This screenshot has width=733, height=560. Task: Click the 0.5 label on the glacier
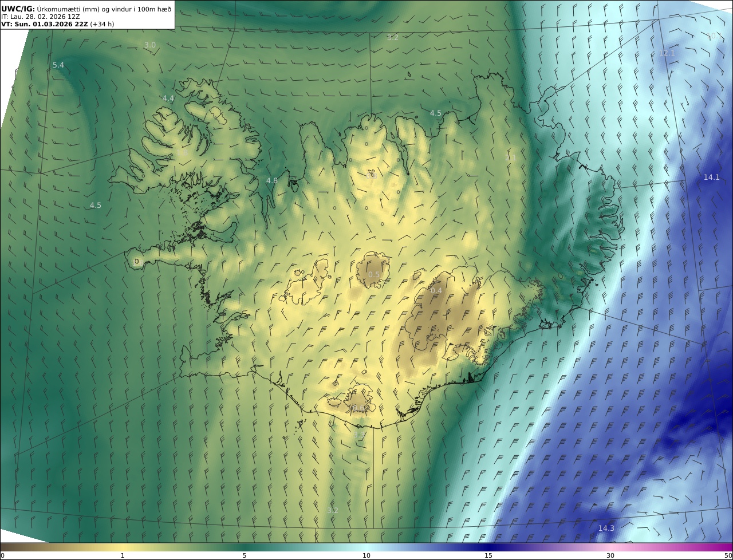tap(374, 275)
